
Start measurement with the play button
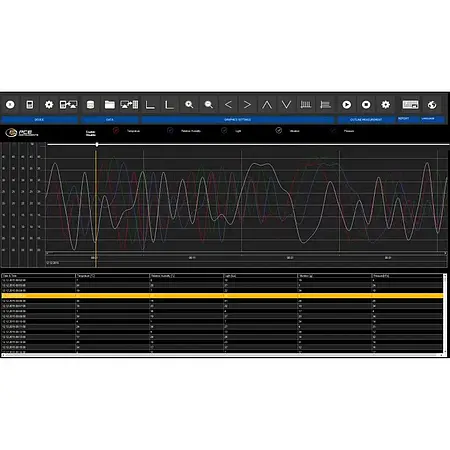[x=347, y=105]
